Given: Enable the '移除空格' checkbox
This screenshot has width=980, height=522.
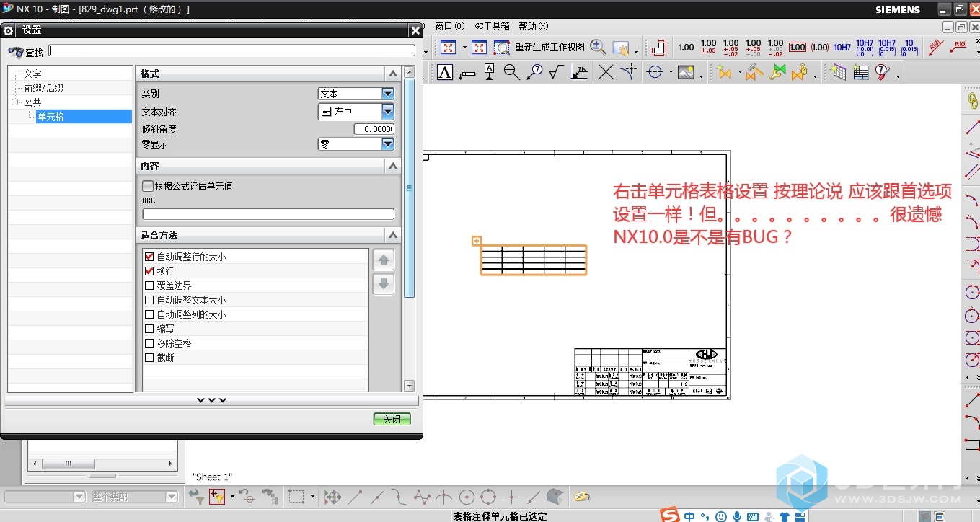Looking at the screenshot, I should pyautogui.click(x=149, y=343).
